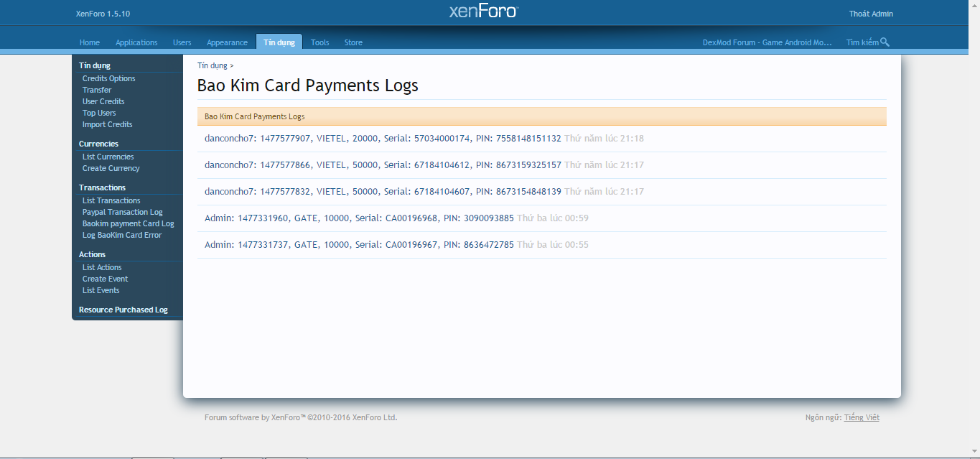Click Create Currency link
Image resolution: width=980 pixels, height=459 pixels.
[x=111, y=168]
